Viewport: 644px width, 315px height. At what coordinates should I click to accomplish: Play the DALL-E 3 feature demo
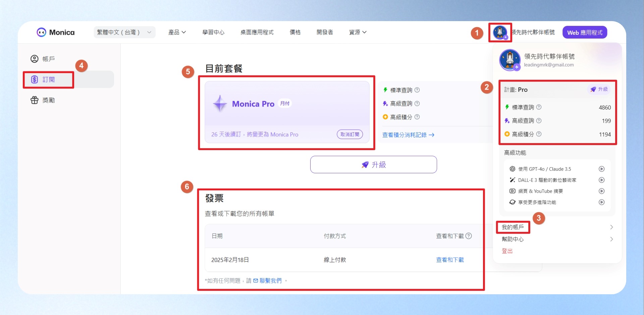point(602,180)
